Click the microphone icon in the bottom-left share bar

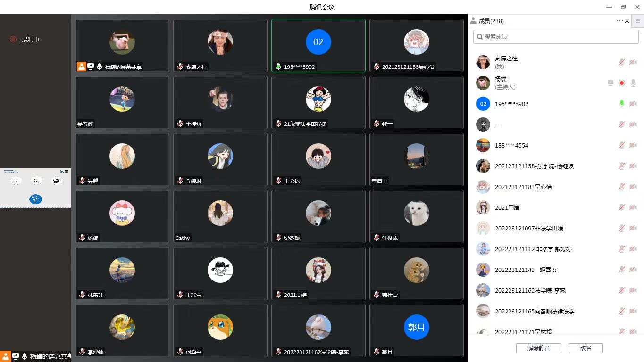tap(24, 356)
